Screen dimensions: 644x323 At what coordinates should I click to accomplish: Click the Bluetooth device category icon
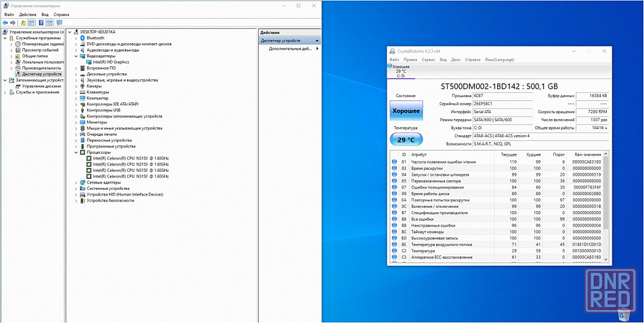(82, 38)
